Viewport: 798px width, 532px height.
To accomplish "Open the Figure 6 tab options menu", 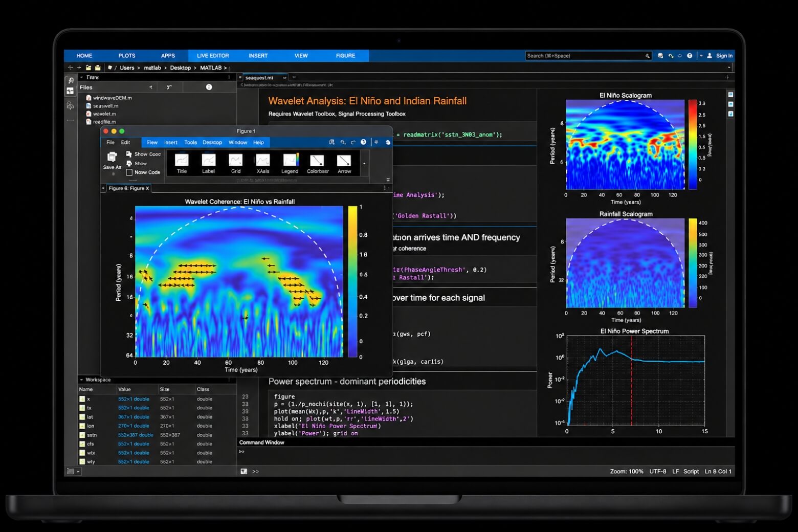I will pyautogui.click(x=385, y=188).
